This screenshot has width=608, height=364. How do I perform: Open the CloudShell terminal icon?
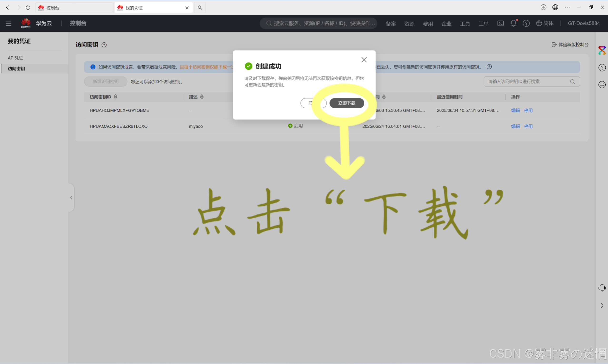tap(500, 23)
